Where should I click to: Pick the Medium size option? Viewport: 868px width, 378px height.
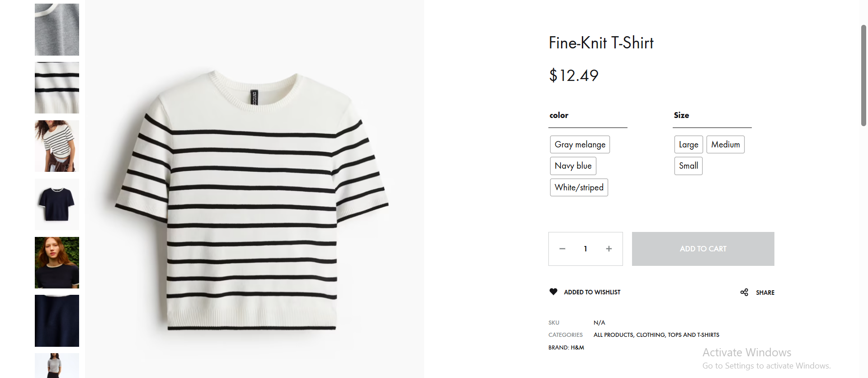point(725,145)
